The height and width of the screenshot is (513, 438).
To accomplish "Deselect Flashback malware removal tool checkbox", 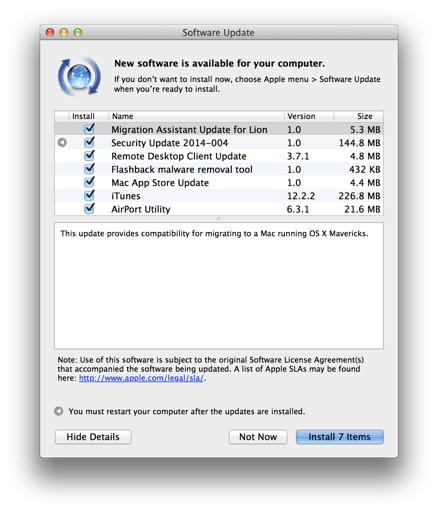I will tap(89, 169).
